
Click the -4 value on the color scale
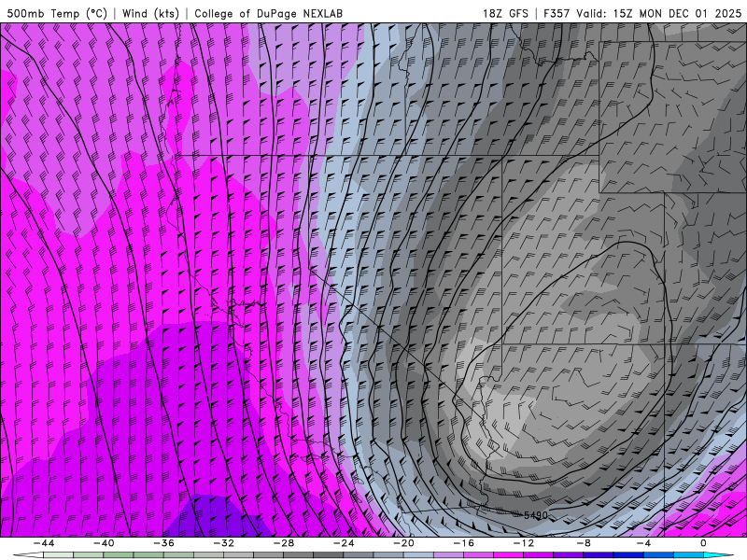(x=643, y=543)
